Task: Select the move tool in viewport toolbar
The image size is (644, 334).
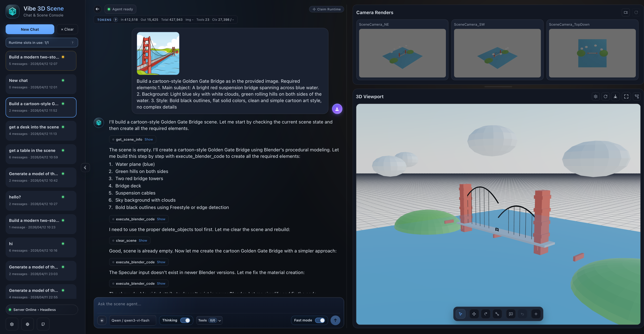Action: point(474,314)
